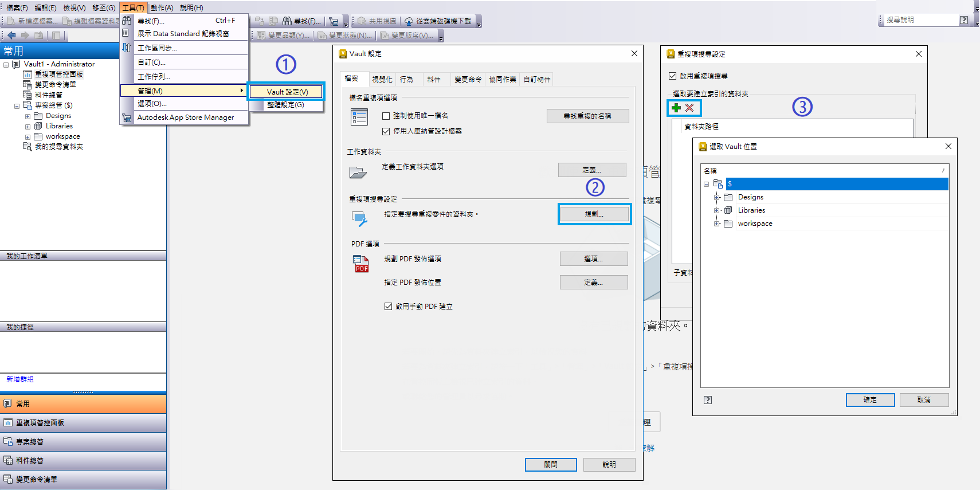Click the 變更狀態 toolbar icon
The image size is (980, 490).
coord(322,36)
